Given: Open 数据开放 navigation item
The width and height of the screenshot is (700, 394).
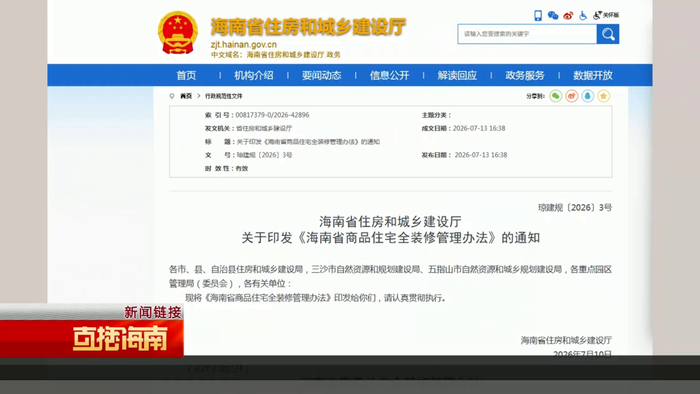Looking at the screenshot, I should point(593,75).
